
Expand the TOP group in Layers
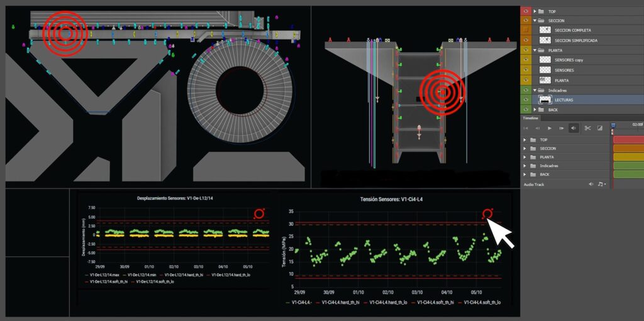[535, 11]
